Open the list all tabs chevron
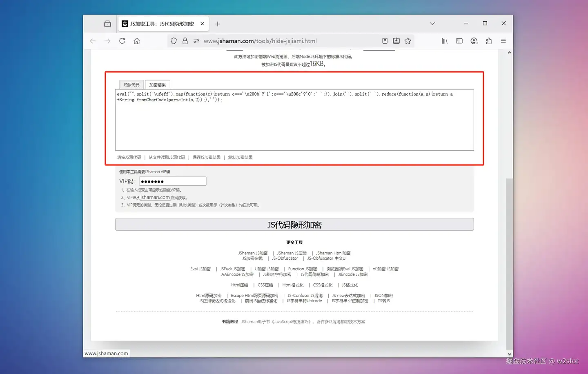This screenshot has width=588, height=374. (x=432, y=24)
